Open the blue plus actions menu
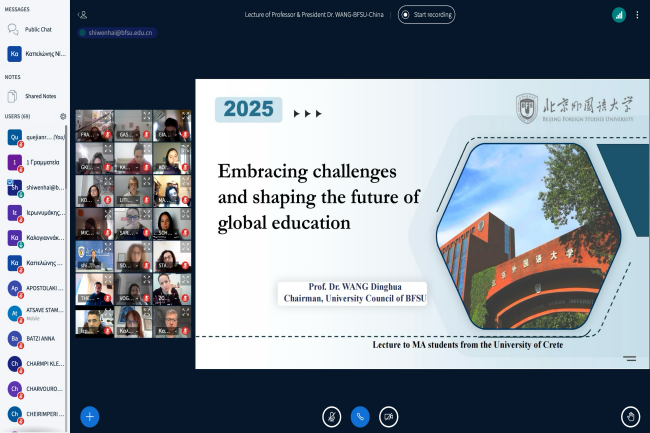650x433 pixels. click(x=90, y=416)
